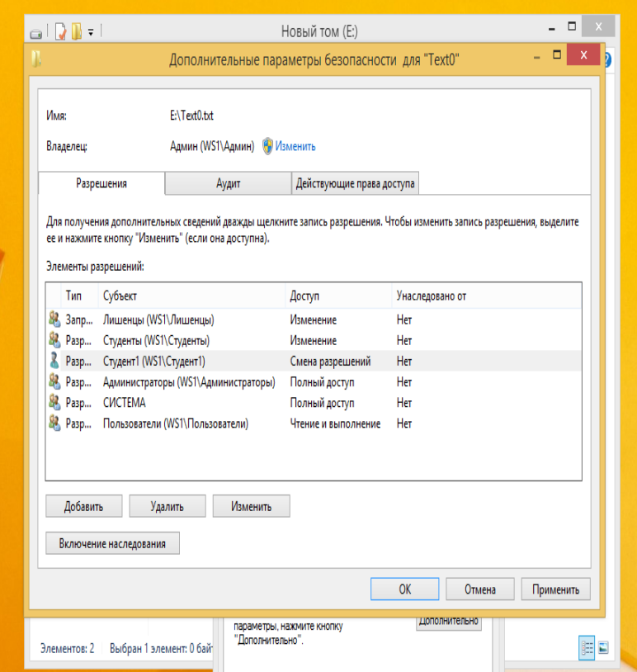Click New folder icon in Explorer title bar
637x672 pixels.
(x=77, y=31)
